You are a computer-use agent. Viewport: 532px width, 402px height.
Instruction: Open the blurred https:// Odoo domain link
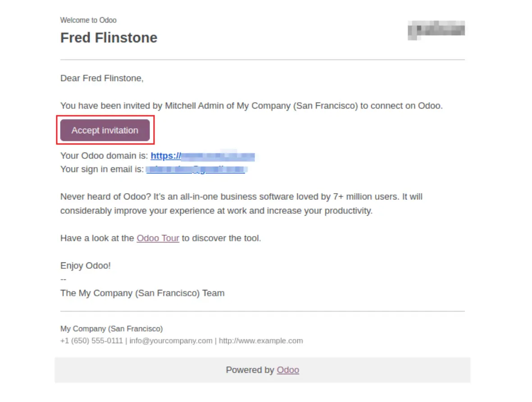[203, 156]
